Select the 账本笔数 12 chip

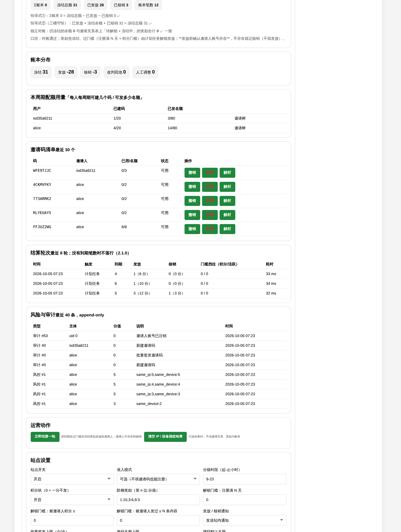[148, 5]
